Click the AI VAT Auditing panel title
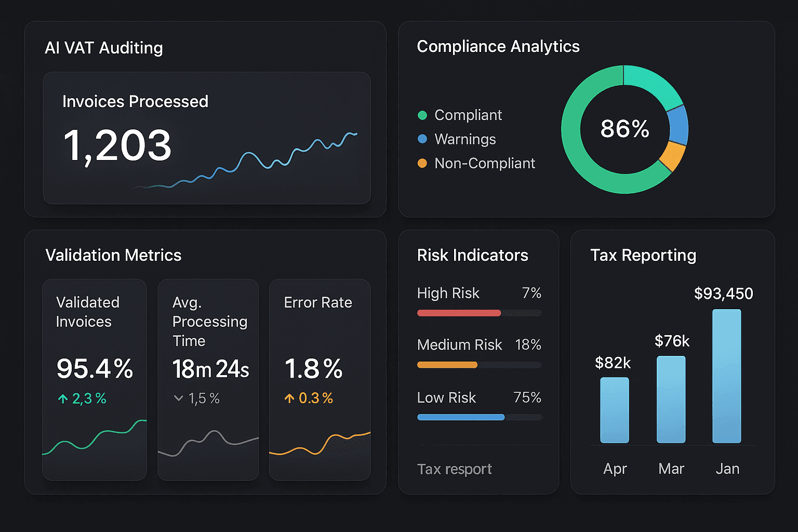 click(104, 48)
